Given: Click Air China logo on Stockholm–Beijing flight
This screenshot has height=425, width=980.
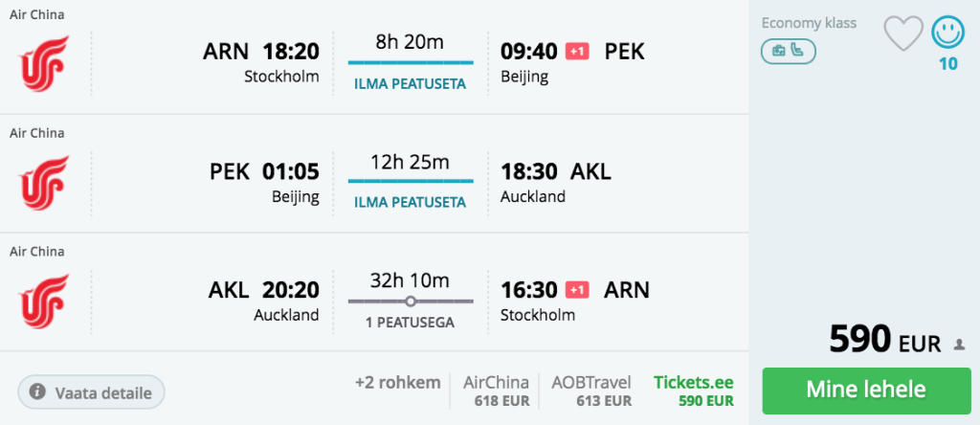Looking at the screenshot, I should click(44, 62).
